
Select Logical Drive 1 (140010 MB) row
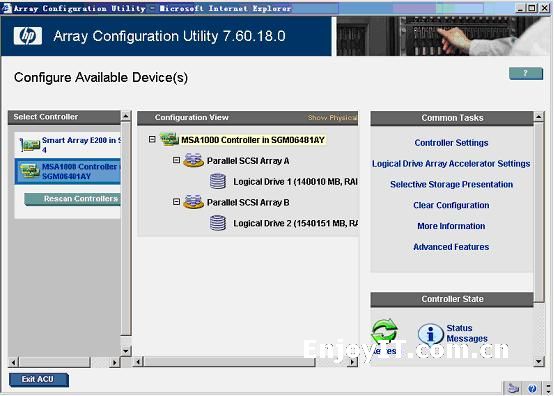(295, 182)
